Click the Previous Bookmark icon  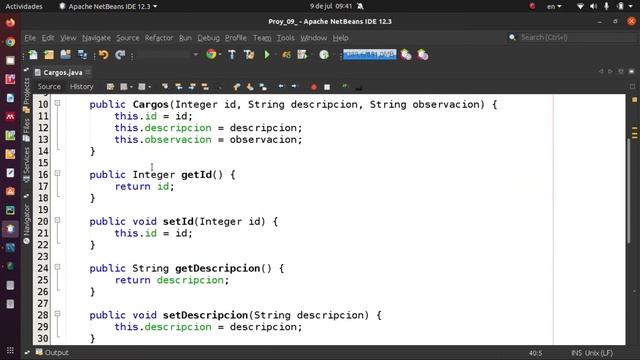[237, 87]
